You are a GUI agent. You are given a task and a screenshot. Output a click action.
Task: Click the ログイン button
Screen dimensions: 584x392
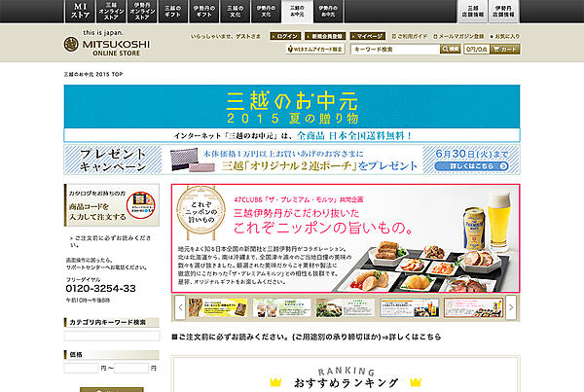point(285,36)
